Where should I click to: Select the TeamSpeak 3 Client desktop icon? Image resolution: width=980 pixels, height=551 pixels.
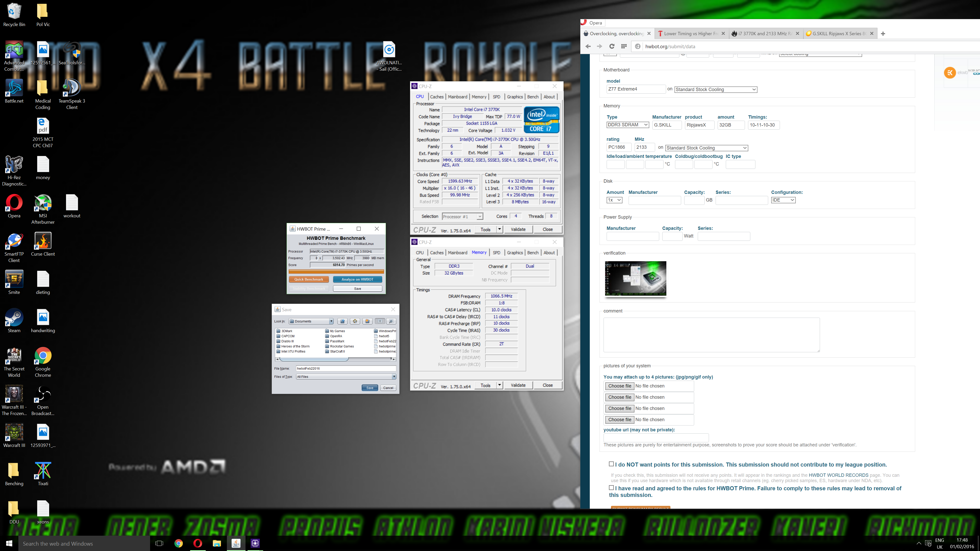(x=71, y=94)
